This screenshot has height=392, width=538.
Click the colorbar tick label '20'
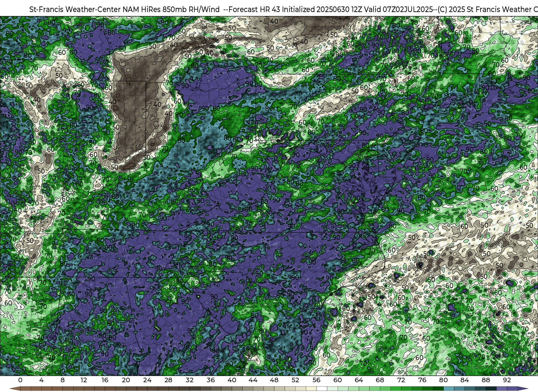[126, 380]
